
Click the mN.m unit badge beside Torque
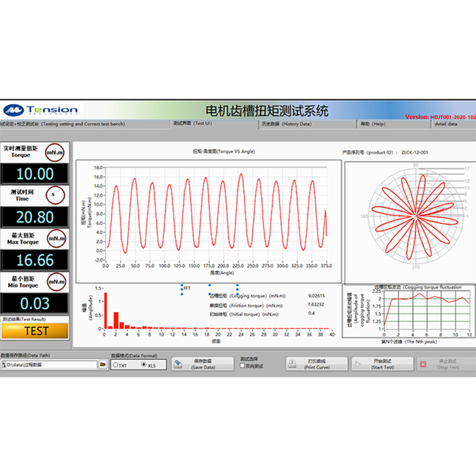55,152
